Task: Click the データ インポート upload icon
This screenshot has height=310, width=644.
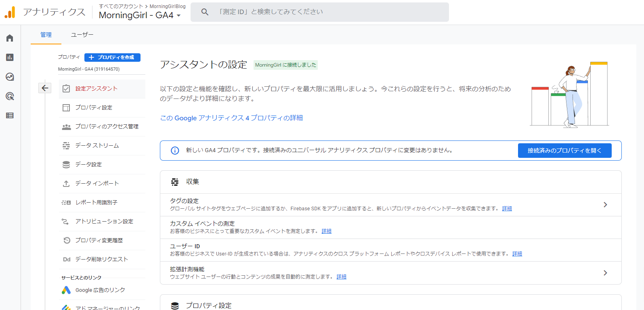Action: (66, 184)
